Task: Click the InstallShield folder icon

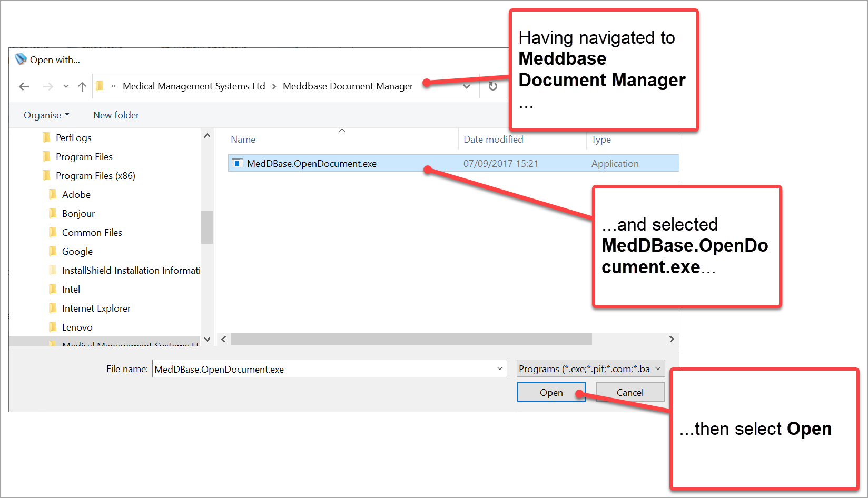Action: tap(53, 270)
